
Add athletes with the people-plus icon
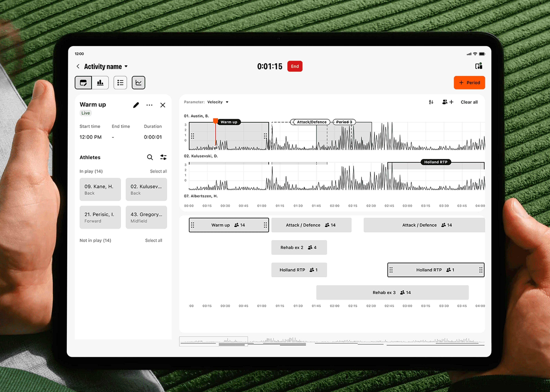448,102
